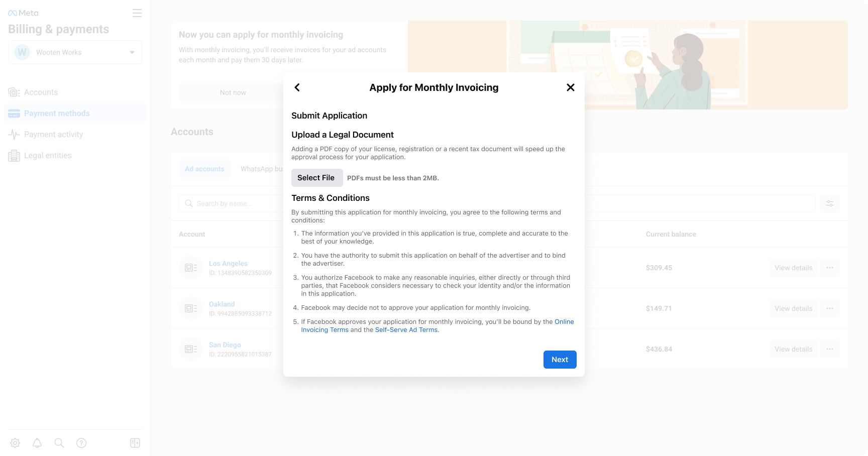Open notifications bell icon
Screen dimensions: 868x456
37,443
